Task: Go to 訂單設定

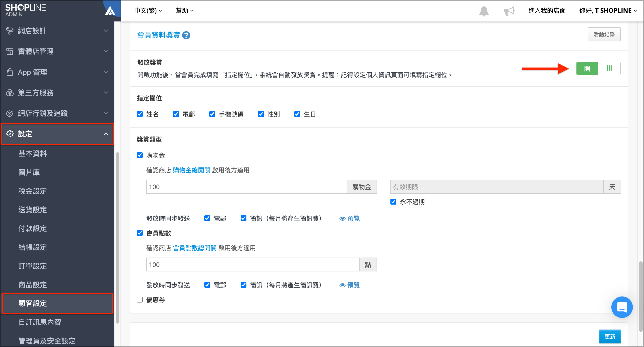Action: pos(32,266)
